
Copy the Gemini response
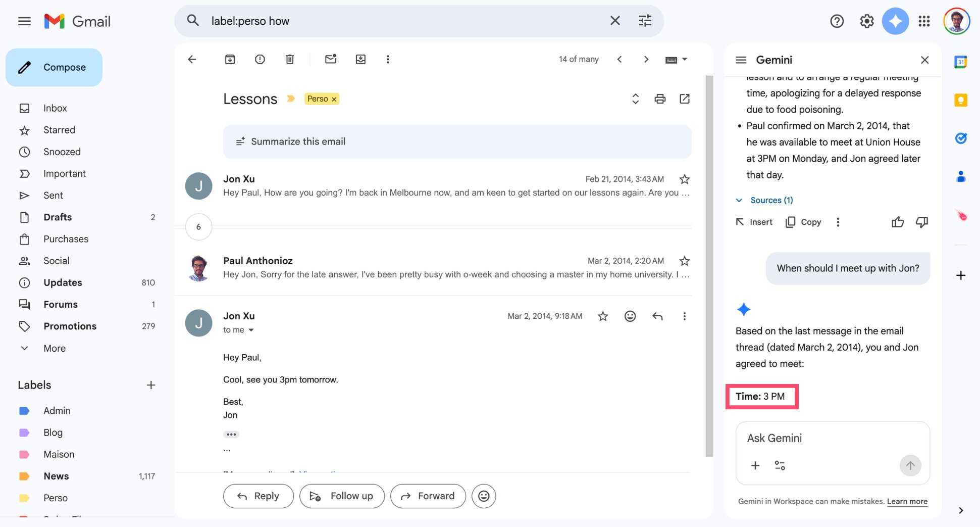coord(802,222)
